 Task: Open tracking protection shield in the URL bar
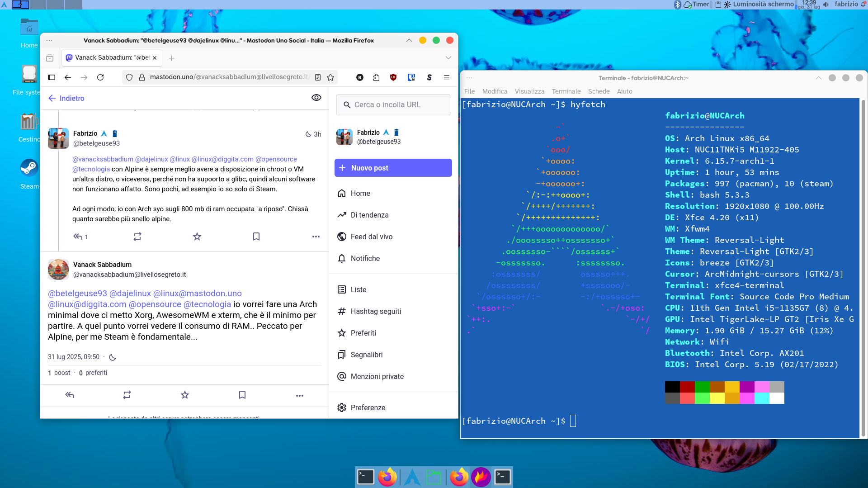pos(129,77)
